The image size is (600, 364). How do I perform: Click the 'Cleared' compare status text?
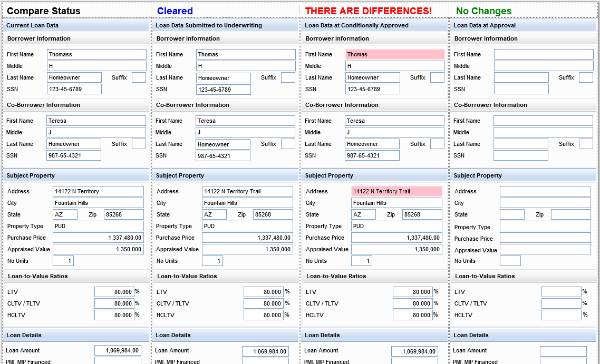click(175, 11)
